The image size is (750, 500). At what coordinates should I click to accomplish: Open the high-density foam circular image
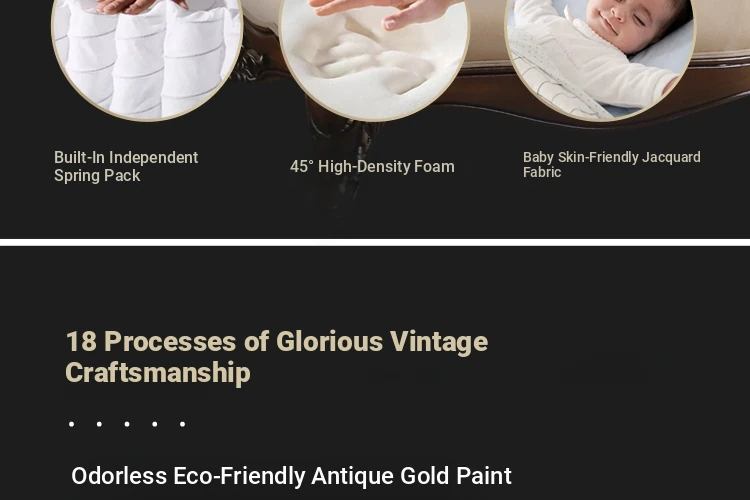pyautogui.click(x=374, y=59)
